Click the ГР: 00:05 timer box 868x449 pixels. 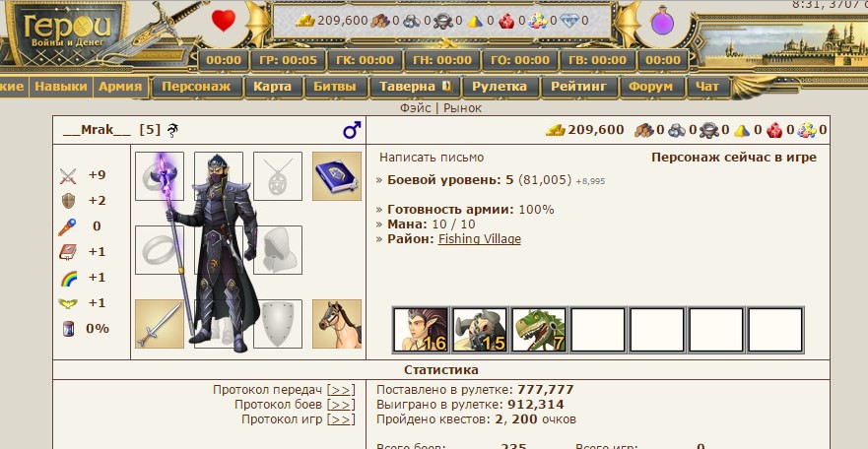[x=289, y=60]
